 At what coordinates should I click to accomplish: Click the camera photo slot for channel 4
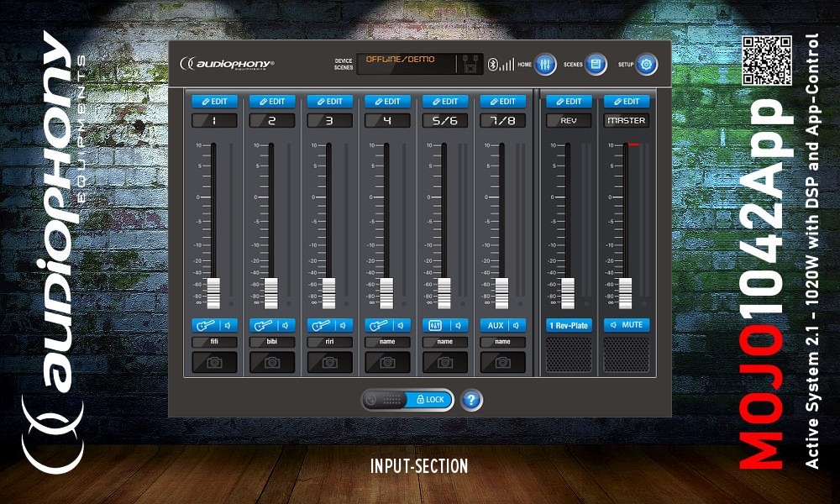click(387, 362)
